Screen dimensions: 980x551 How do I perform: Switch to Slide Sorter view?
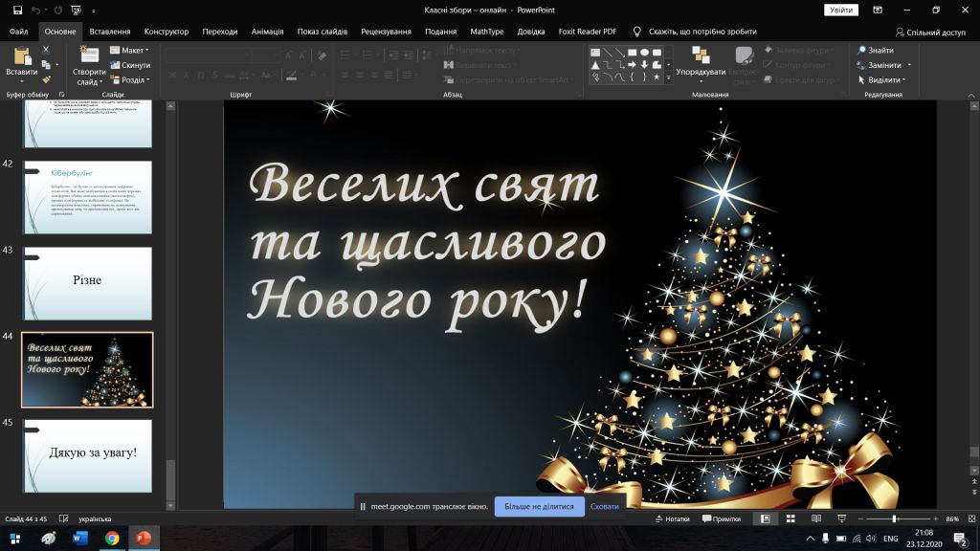point(791,519)
